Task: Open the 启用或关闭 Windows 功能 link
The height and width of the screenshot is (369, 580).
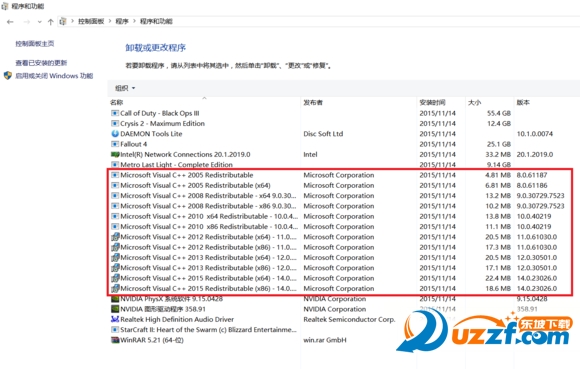Action: point(54,76)
